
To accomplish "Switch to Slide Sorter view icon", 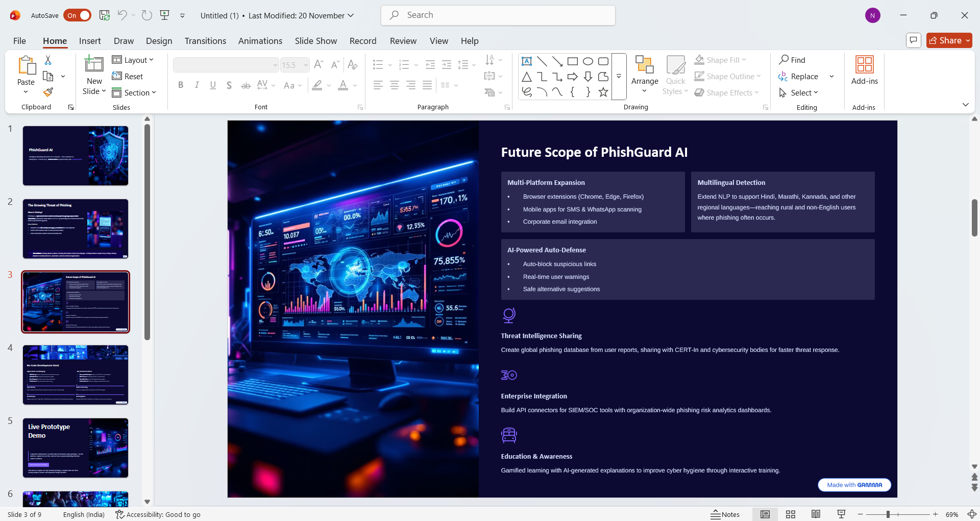I will [791, 514].
